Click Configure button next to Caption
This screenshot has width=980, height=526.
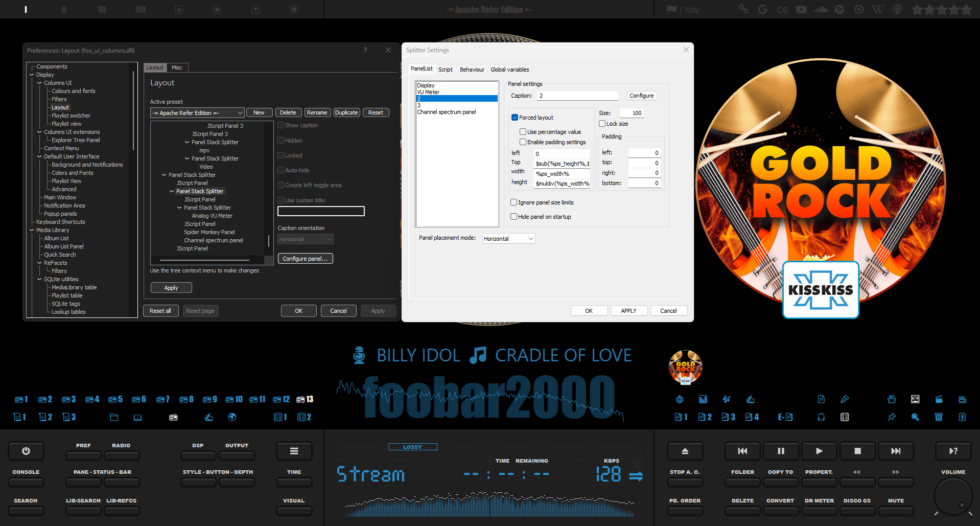(x=641, y=96)
